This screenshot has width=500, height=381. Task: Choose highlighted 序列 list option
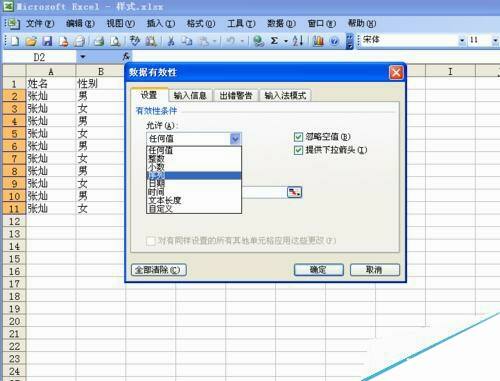194,175
